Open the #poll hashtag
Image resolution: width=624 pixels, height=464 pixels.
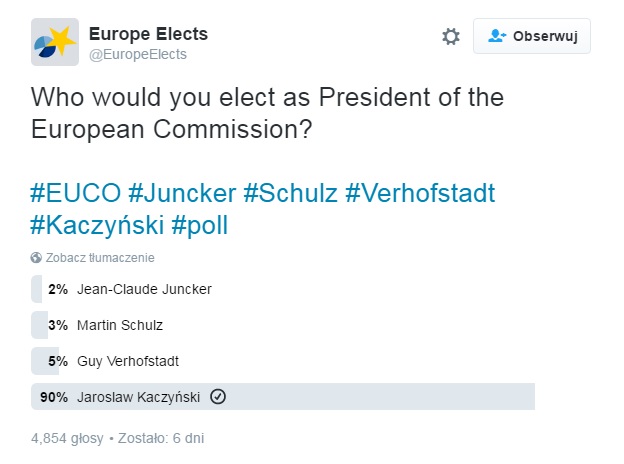pyautogui.click(x=200, y=225)
